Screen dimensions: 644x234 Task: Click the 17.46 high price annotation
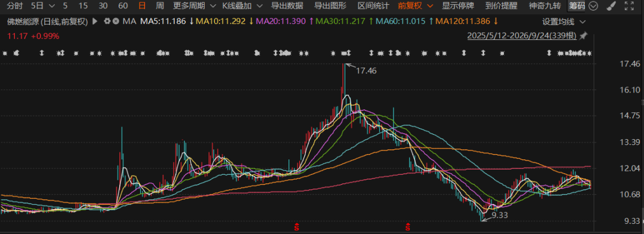(366, 70)
